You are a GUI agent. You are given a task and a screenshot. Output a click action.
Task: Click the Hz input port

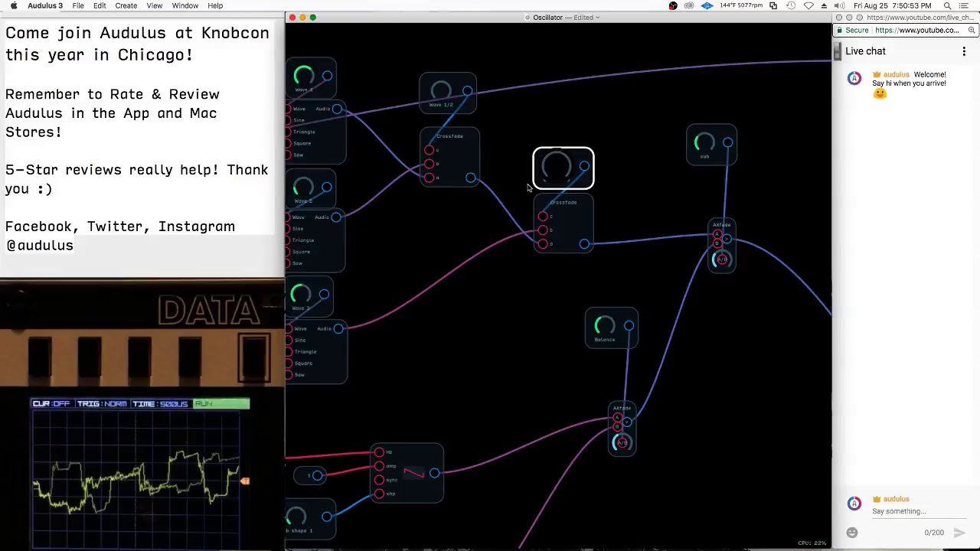[379, 452]
